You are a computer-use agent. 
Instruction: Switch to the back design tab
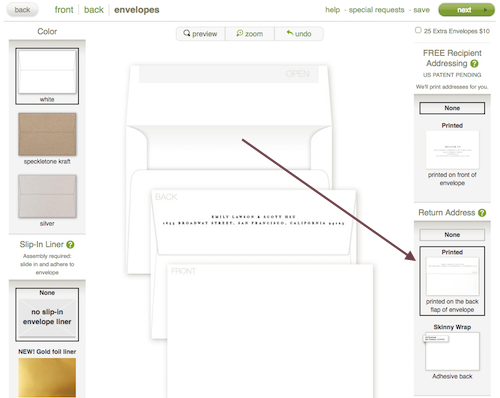tap(94, 10)
